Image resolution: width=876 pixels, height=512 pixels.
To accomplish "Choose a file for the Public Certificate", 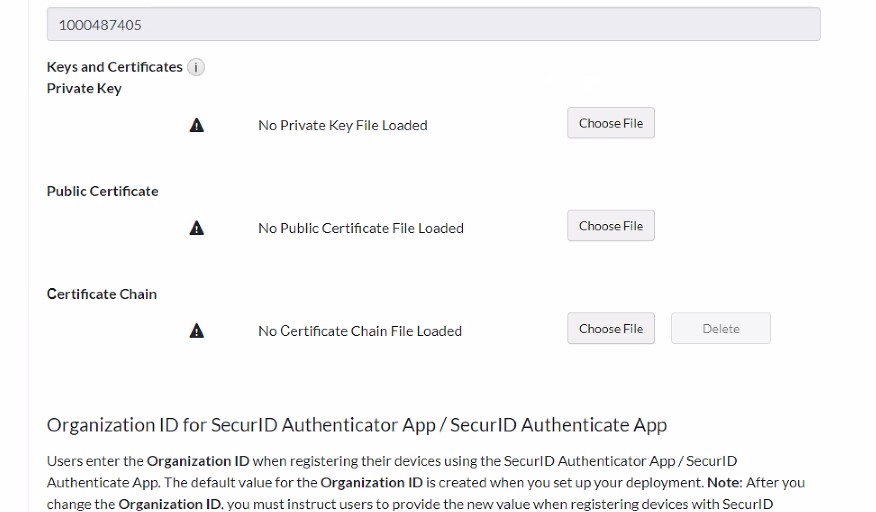I will [x=610, y=226].
